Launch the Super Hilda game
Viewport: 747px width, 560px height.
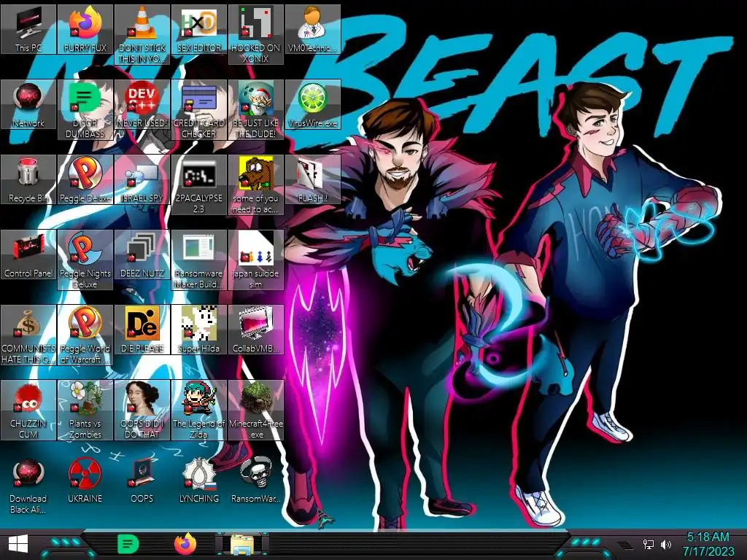pos(198,330)
